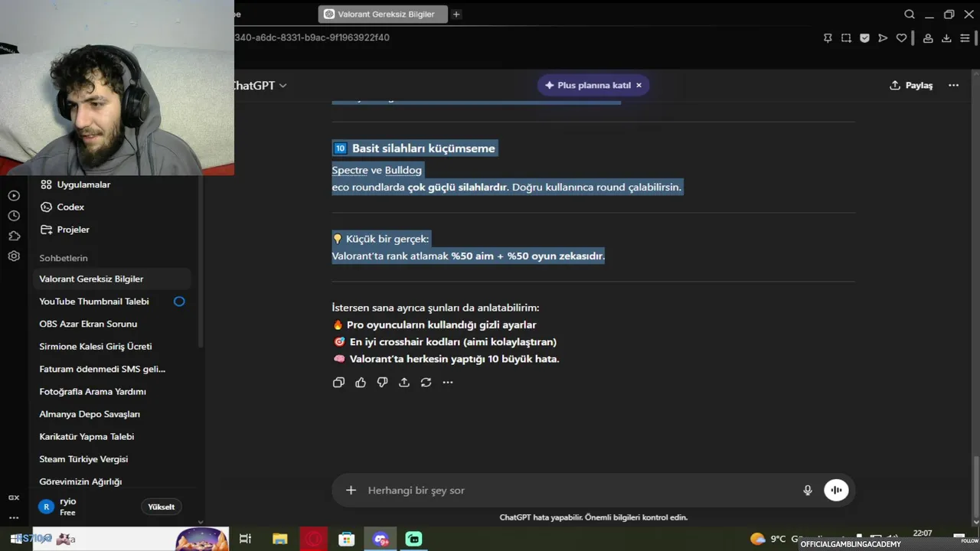This screenshot has width=980, height=551.
Task: Open Steam Türkiye Vergisi chat
Action: 112,459
